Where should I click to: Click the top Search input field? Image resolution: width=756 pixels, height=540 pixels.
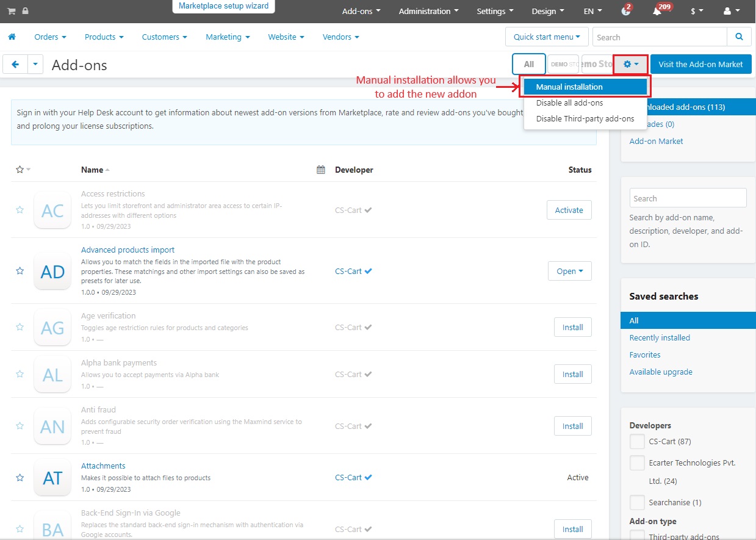point(660,37)
